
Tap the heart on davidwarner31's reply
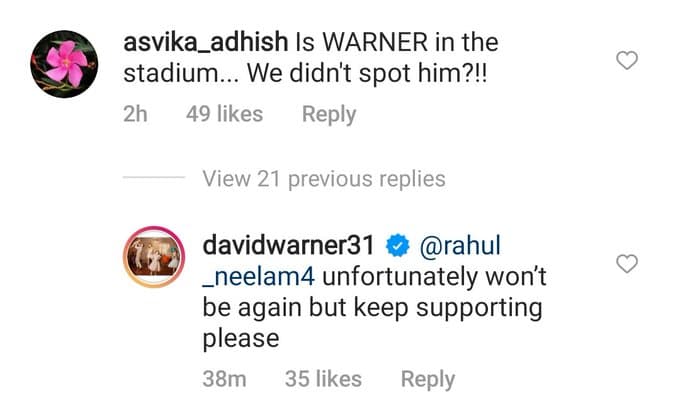(x=627, y=264)
